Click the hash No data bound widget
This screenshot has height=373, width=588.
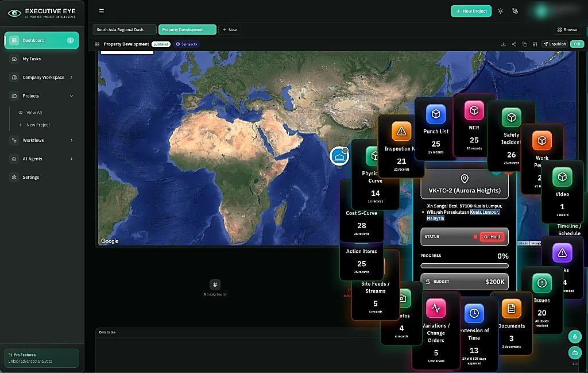pyautogui.click(x=215, y=287)
